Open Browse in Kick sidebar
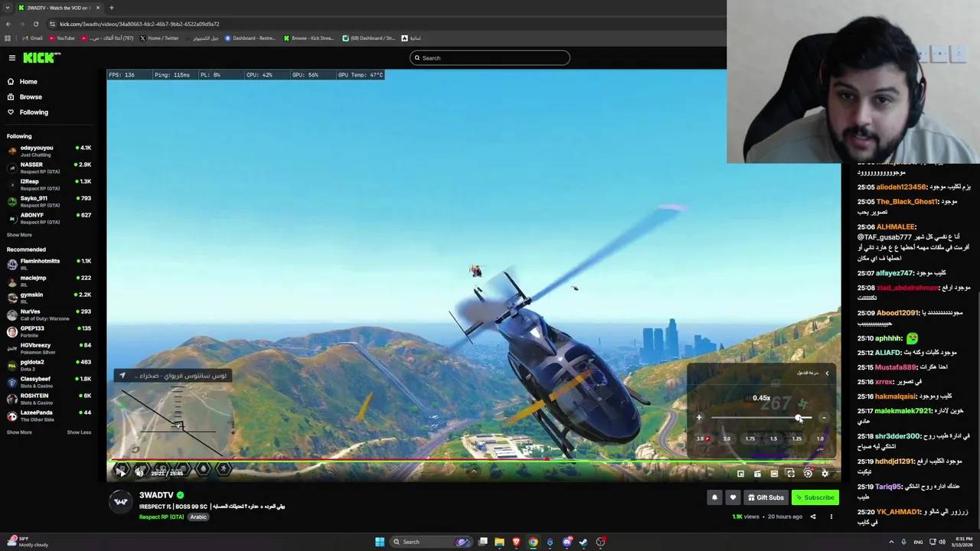 tap(31, 97)
